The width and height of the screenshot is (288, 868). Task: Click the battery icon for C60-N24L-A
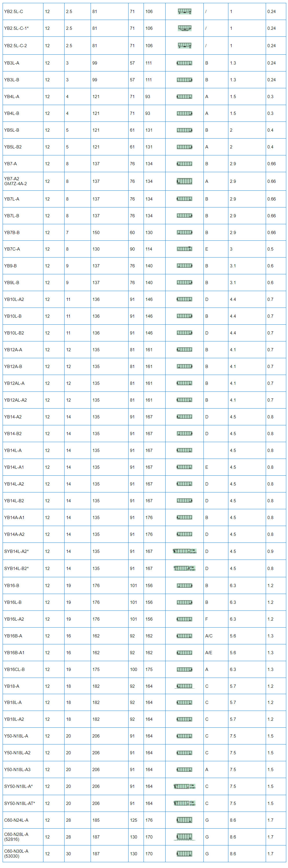[184, 820]
